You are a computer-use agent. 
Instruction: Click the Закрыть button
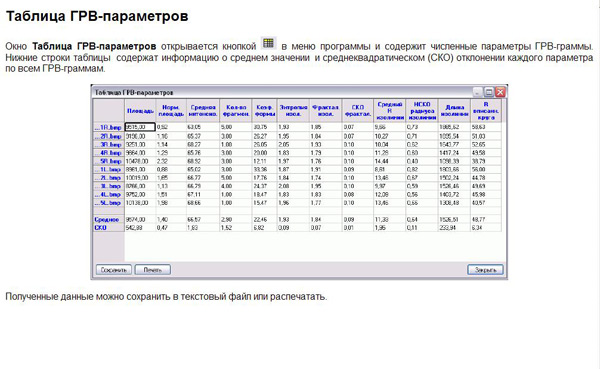pyautogui.click(x=485, y=269)
